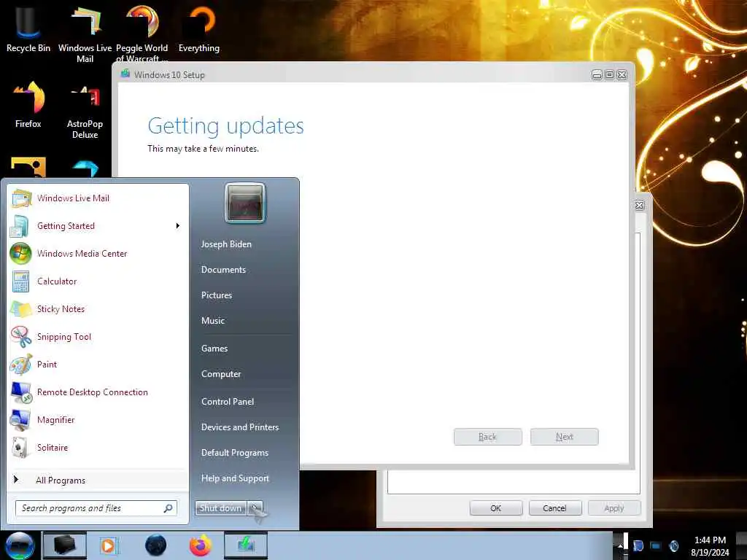Open Computer from Start menu

click(221, 374)
